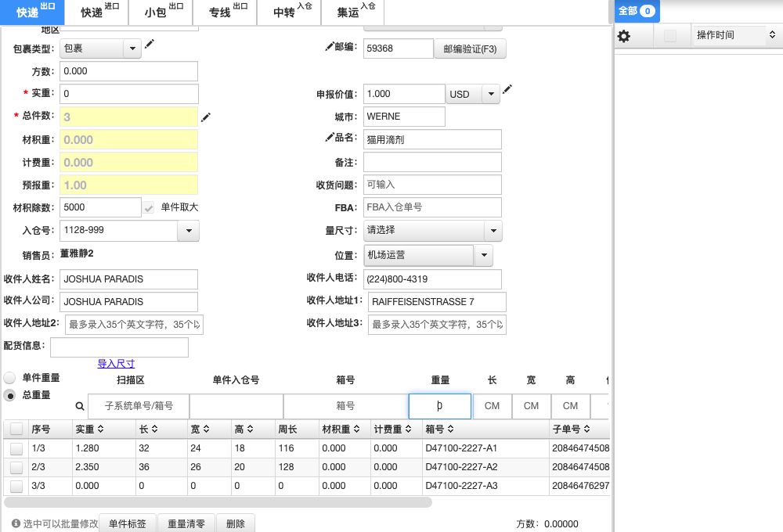Click the 收件人电话 field
783x532 pixels.
pyautogui.click(x=432, y=279)
